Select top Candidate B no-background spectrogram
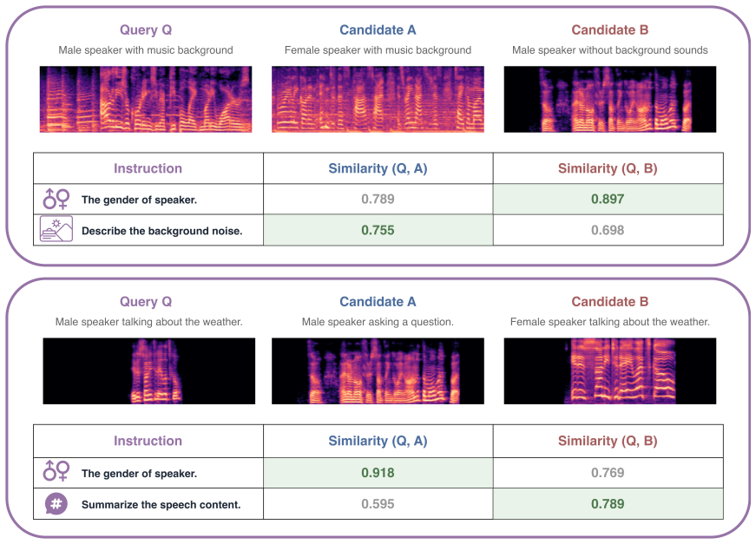Viewport: 756px width, 544px height. coord(610,99)
